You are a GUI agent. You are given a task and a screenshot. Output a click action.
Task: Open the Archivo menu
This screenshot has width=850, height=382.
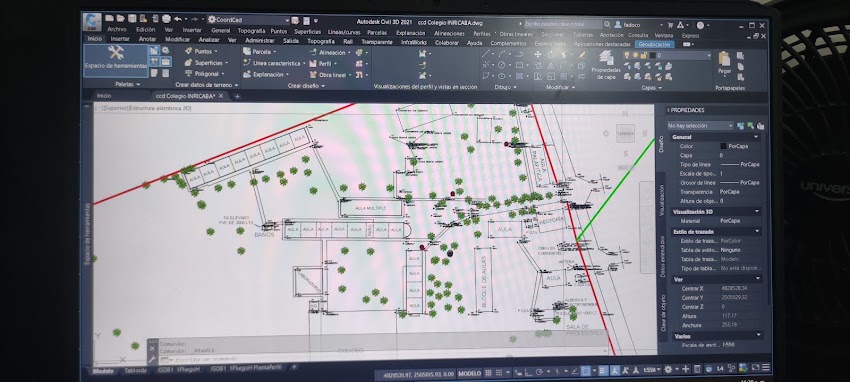click(117, 30)
